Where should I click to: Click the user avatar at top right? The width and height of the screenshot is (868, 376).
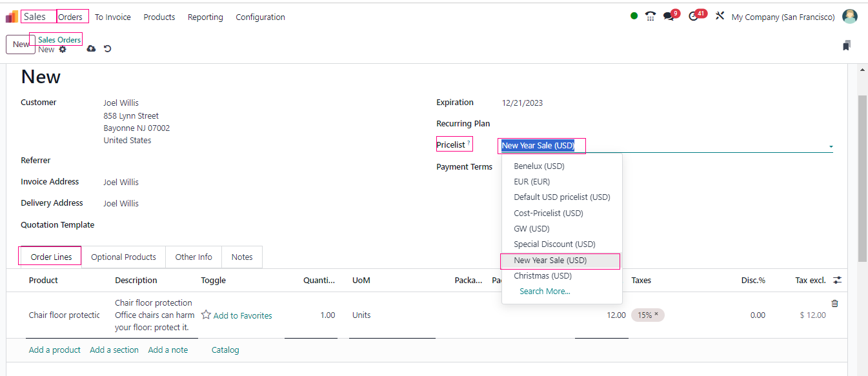pyautogui.click(x=850, y=17)
